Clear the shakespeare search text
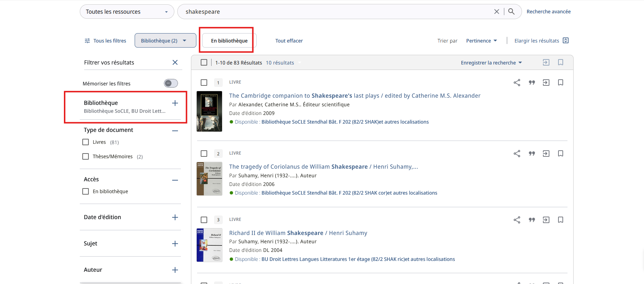The width and height of the screenshot is (644, 284). coord(497,12)
